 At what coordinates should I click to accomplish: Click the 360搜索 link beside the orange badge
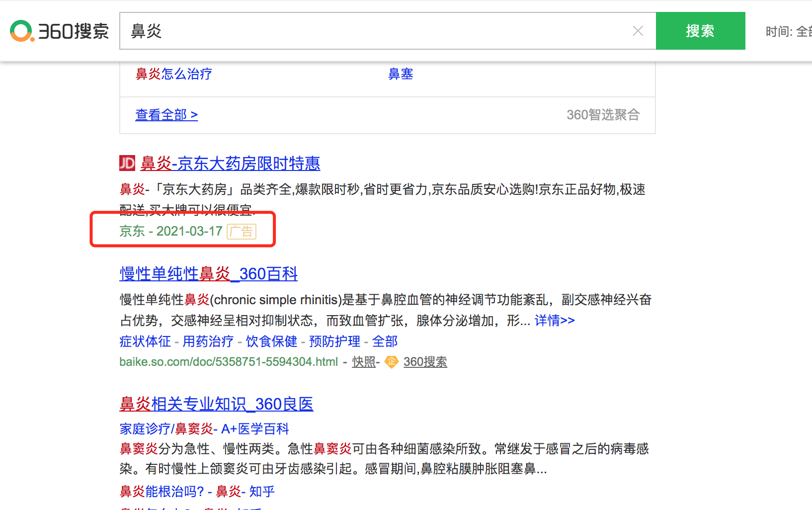[425, 362]
